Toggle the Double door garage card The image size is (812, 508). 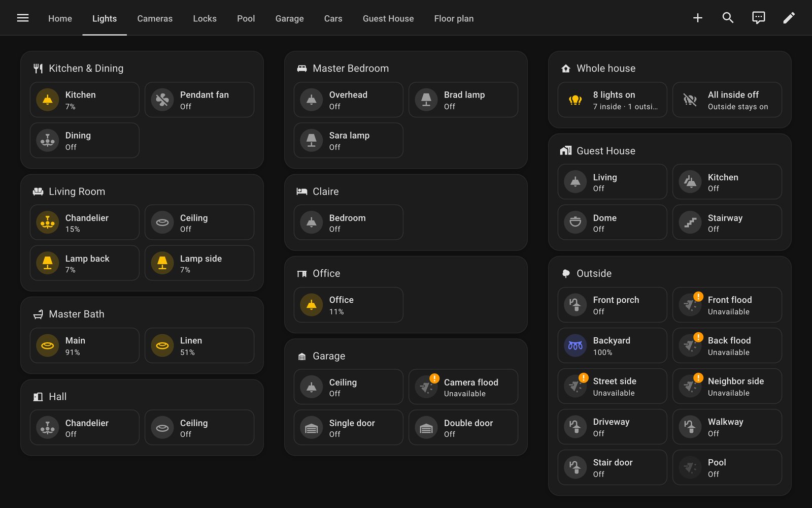[x=463, y=428]
